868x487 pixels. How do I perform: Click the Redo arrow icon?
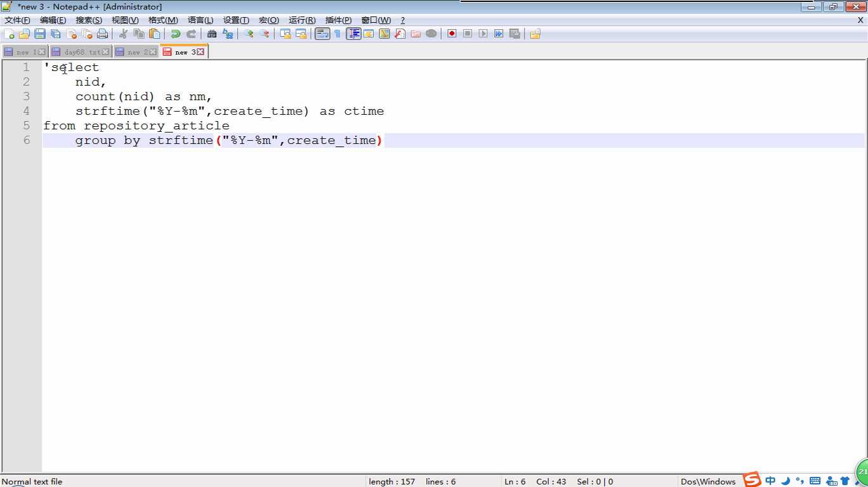pos(191,34)
